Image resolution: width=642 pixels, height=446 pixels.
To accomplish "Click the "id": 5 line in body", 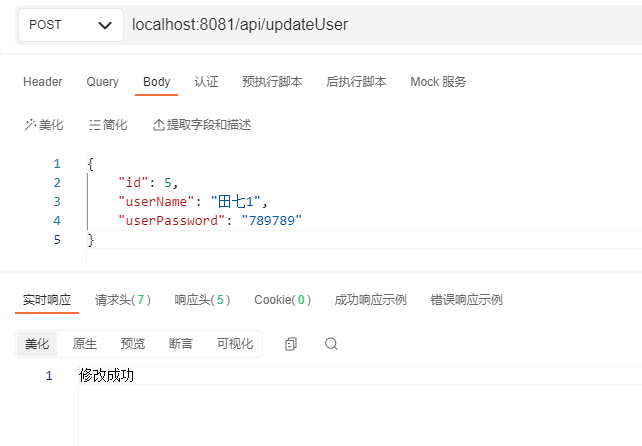I will click(148, 183).
